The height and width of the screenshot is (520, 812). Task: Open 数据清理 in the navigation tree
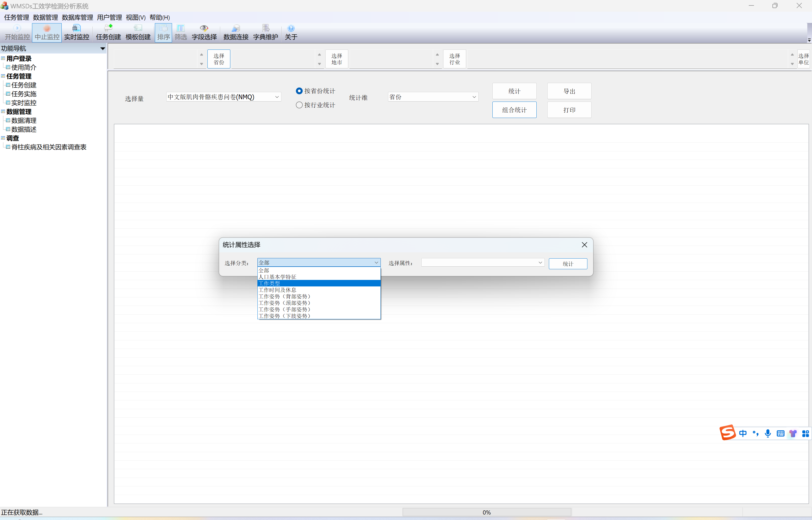pyautogui.click(x=24, y=120)
